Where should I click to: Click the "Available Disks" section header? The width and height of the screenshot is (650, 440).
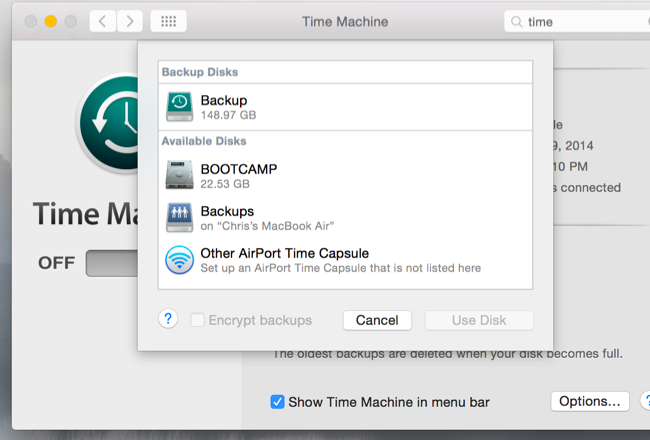(204, 141)
